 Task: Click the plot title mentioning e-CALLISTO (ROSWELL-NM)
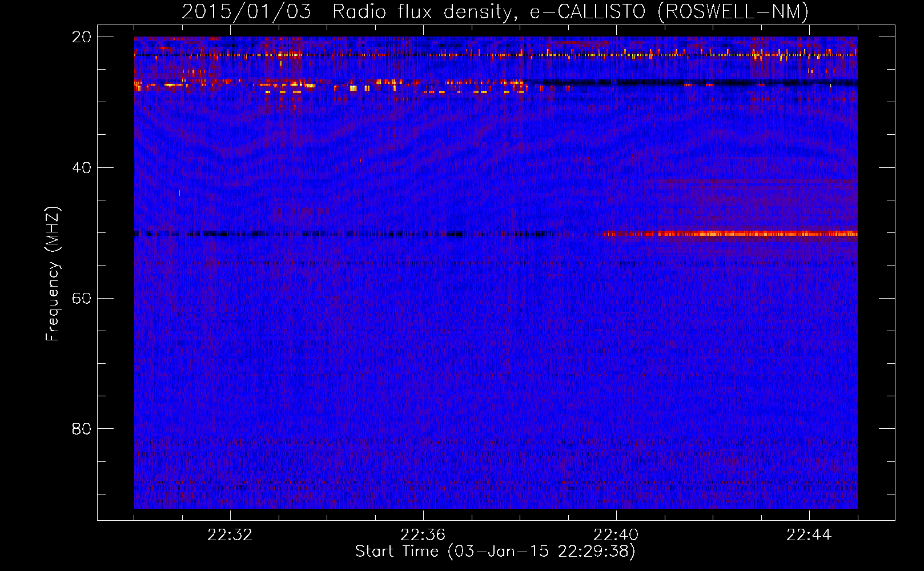[495, 11]
